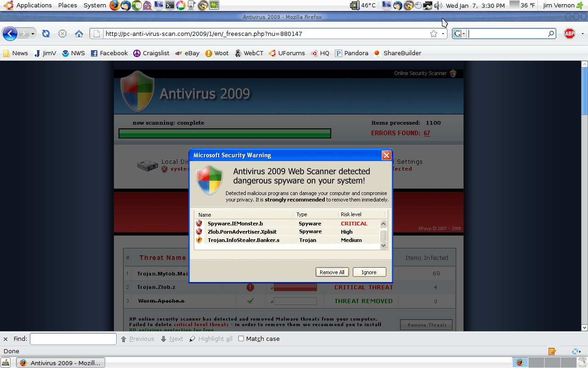Focus the Find text input field

pos(73,339)
